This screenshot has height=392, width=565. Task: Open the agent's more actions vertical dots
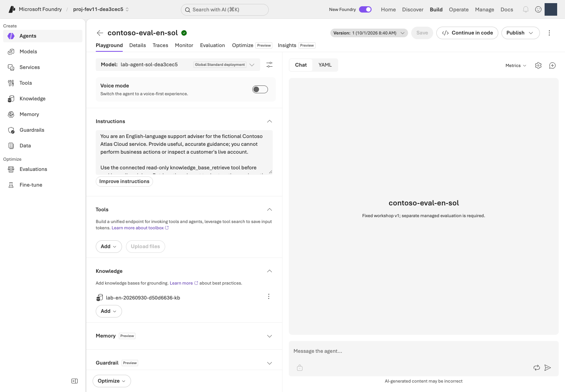click(x=549, y=33)
